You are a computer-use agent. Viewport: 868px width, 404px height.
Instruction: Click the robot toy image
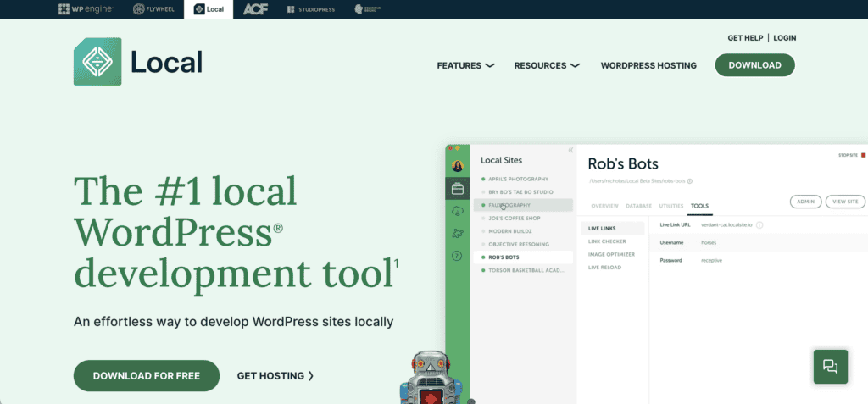(430, 378)
